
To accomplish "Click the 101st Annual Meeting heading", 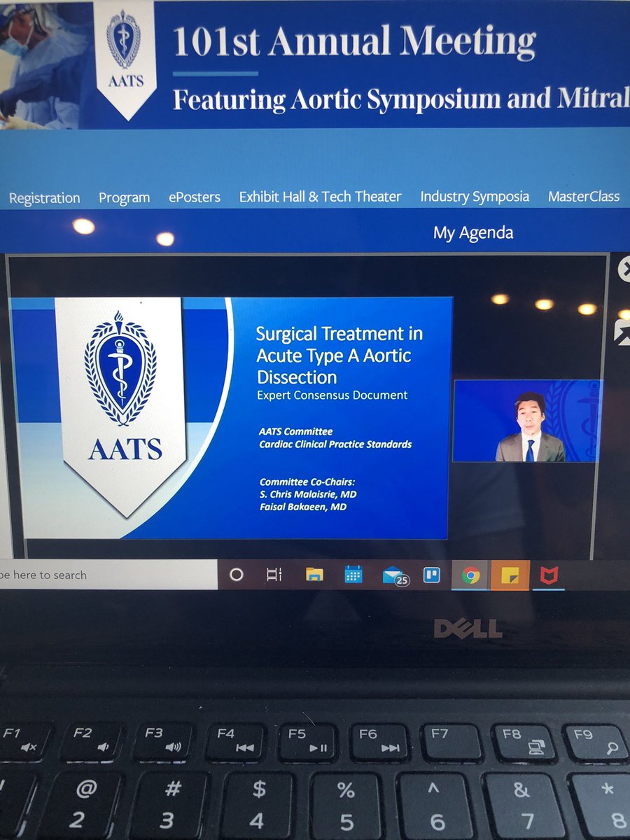I will 354,42.
